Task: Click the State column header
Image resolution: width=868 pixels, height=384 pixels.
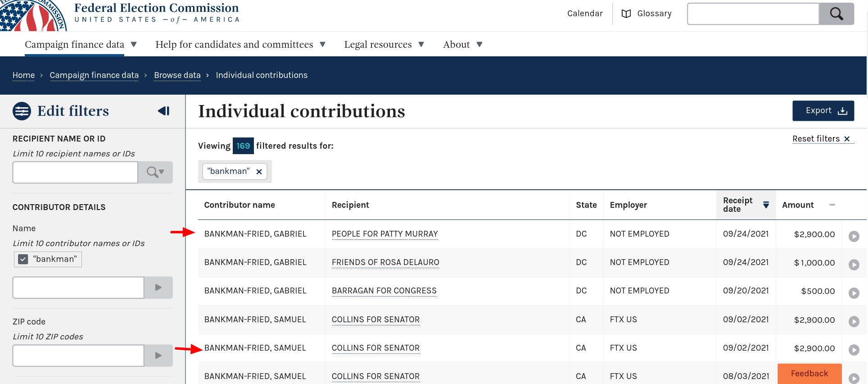Action: coord(586,205)
